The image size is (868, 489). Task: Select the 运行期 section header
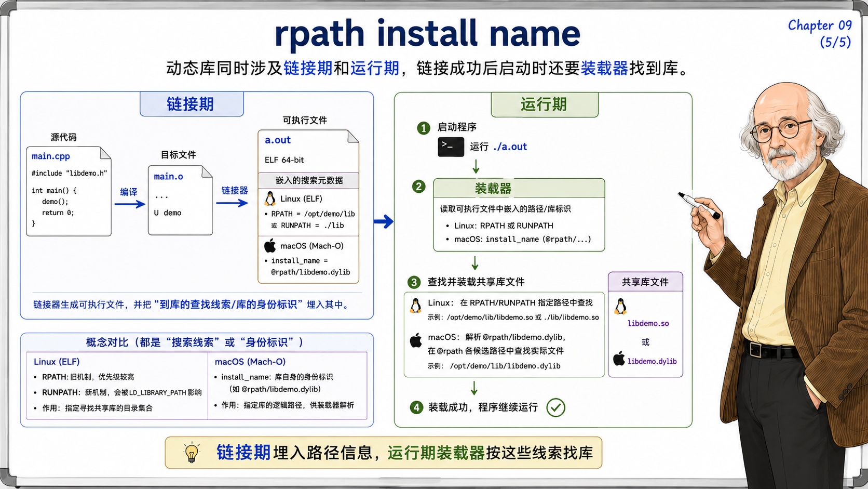point(545,104)
